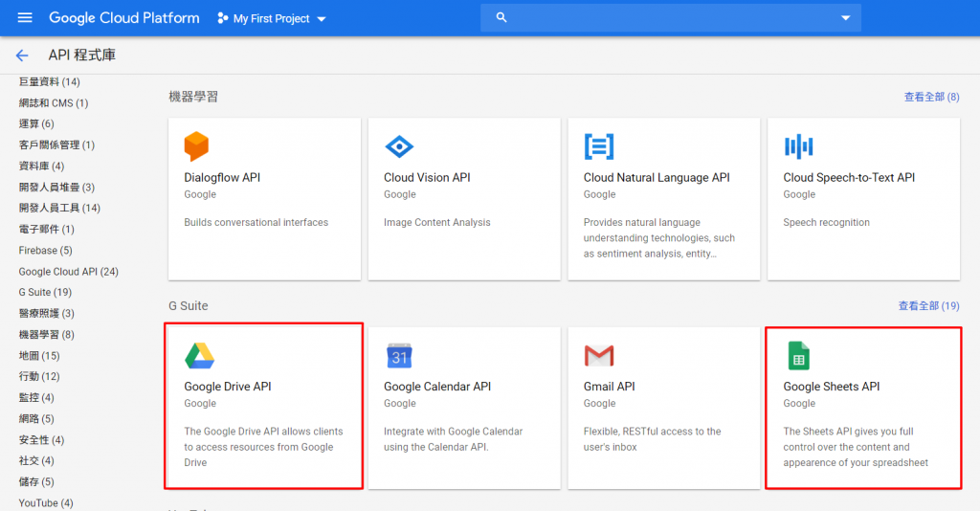Click the Gmail envelope icon
This screenshot has width=980, height=511.
click(599, 355)
